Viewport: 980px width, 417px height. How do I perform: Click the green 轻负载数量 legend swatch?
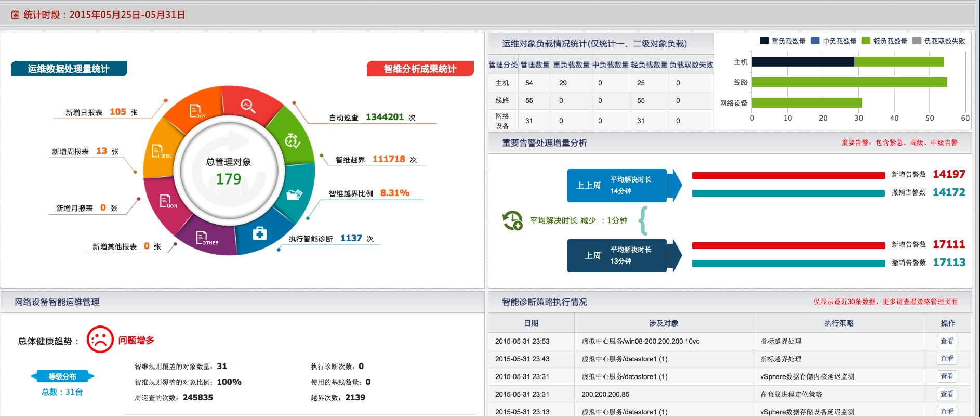(866, 41)
